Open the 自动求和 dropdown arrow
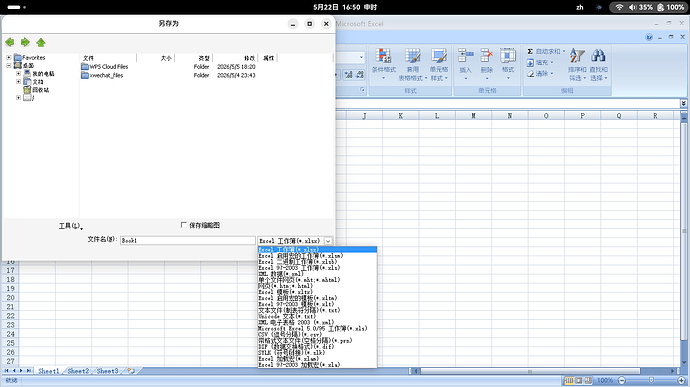Image resolution: width=690 pixels, height=387 pixels. click(564, 52)
